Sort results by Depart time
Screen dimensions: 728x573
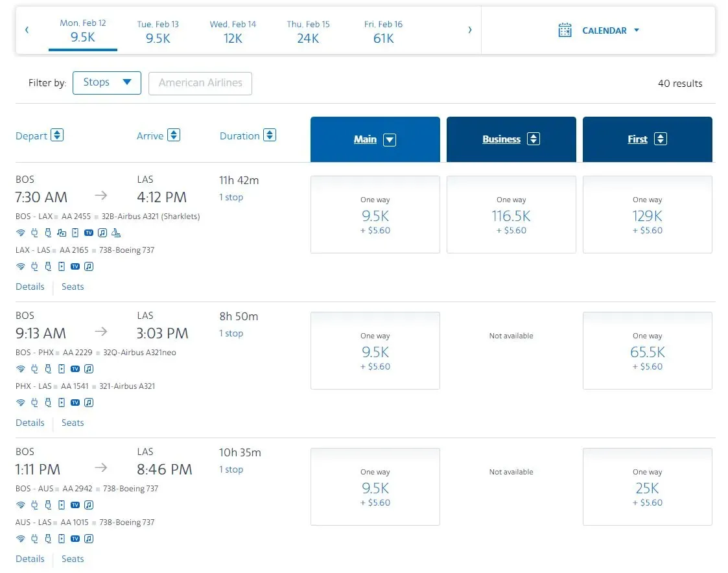[57, 135]
